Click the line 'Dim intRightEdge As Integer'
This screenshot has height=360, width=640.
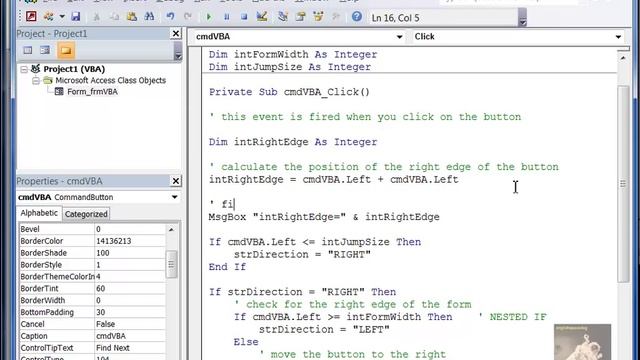coord(293,142)
